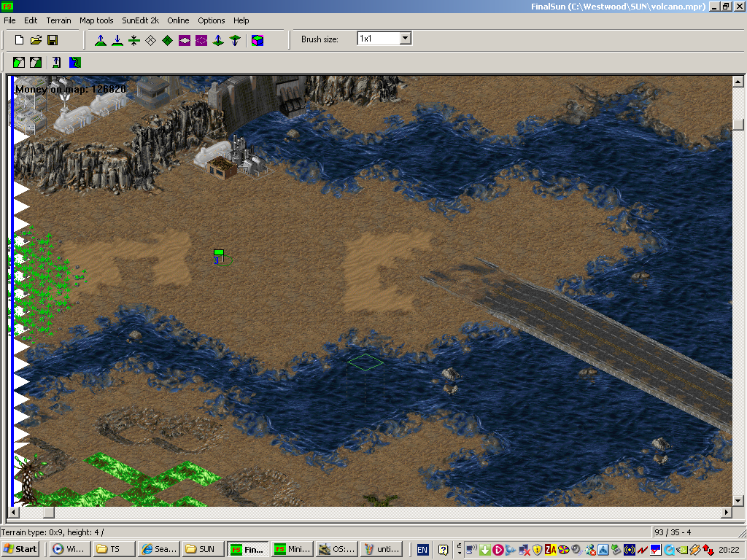Select the lower ground tool
747x560 pixels.
[x=117, y=41]
